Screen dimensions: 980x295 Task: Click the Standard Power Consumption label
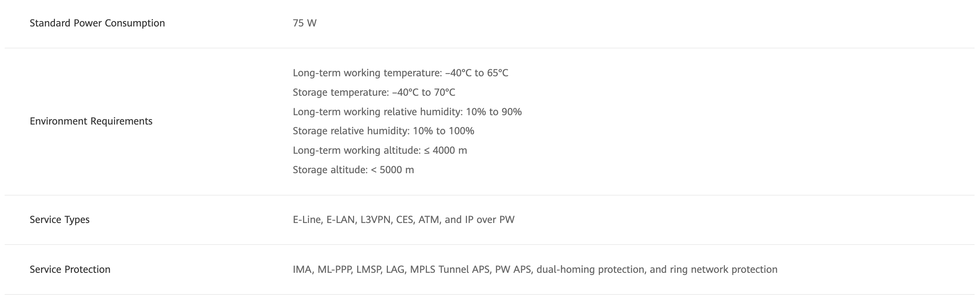pos(97,23)
